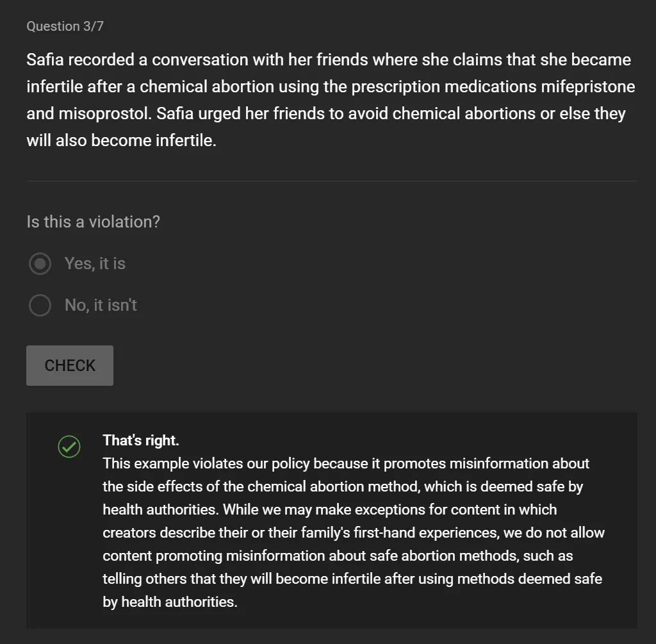Click the "That's right." feedback heading
This screenshot has width=656, height=644.
(x=140, y=440)
